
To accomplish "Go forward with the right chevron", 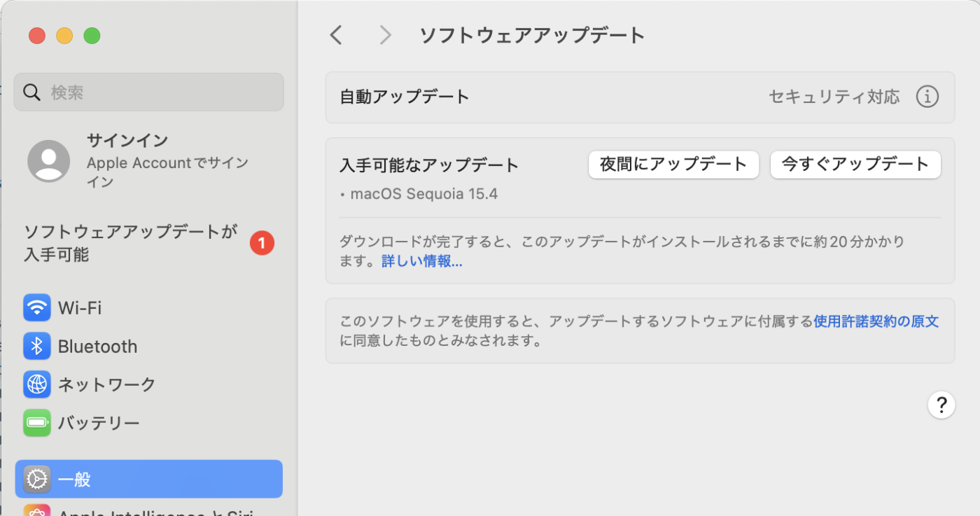I will [385, 35].
